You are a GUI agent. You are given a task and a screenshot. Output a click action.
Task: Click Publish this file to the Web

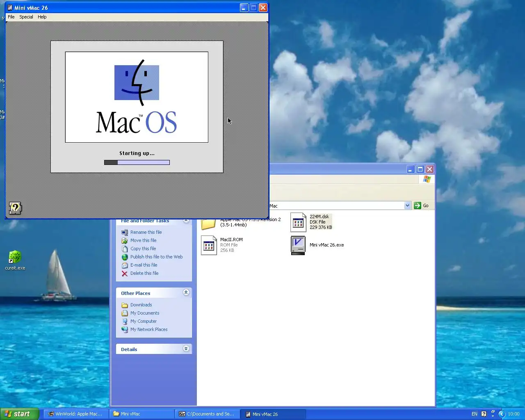pyautogui.click(x=156, y=257)
